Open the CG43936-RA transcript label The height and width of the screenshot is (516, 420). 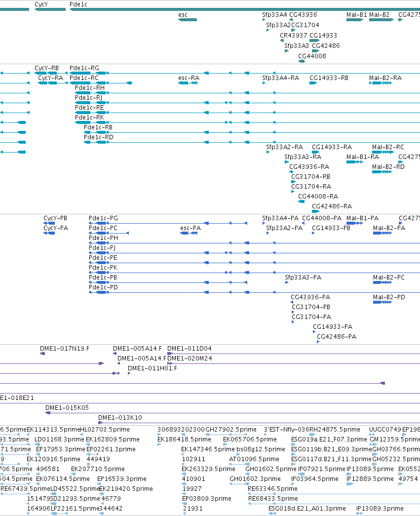pos(309,167)
